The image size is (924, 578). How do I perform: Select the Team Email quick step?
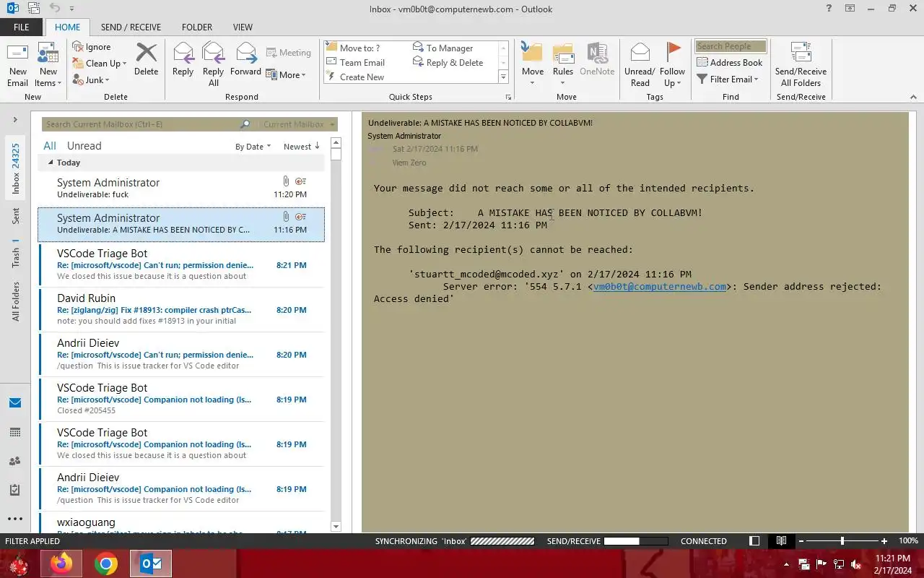pyautogui.click(x=356, y=63)
